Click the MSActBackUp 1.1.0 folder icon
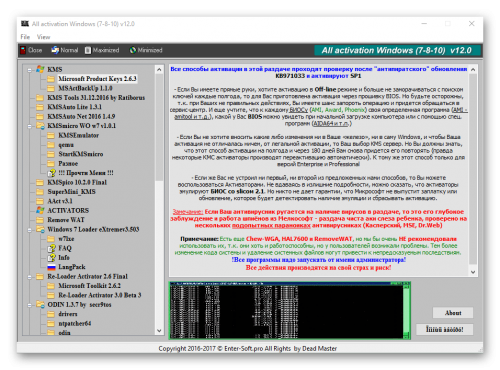Viewport: 500px width, 370px height. 51,88
